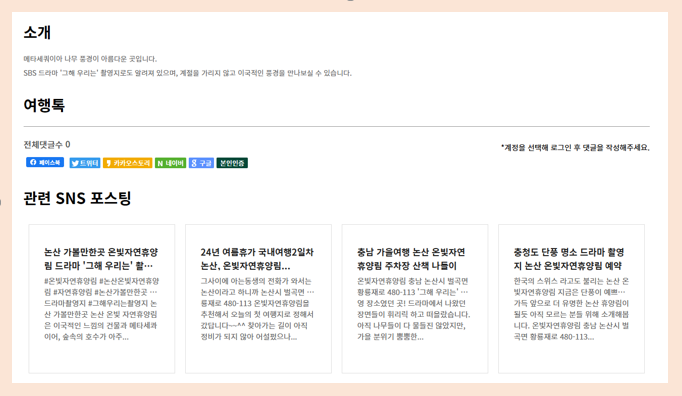Open the '충청도 단풍 명소 드라마 촬영지' posting card
The width and height of the screenshot is (682, 396).
572,299
